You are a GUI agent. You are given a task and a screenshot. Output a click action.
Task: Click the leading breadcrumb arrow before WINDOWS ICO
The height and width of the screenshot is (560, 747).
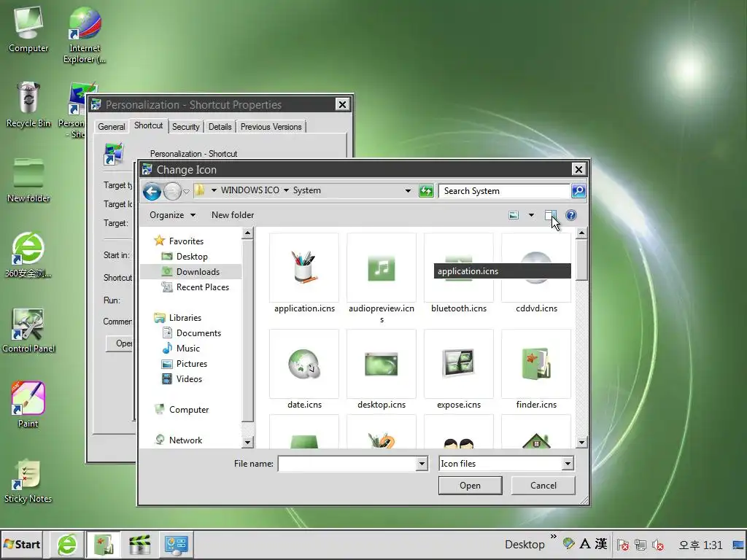(x=214, y=190)
